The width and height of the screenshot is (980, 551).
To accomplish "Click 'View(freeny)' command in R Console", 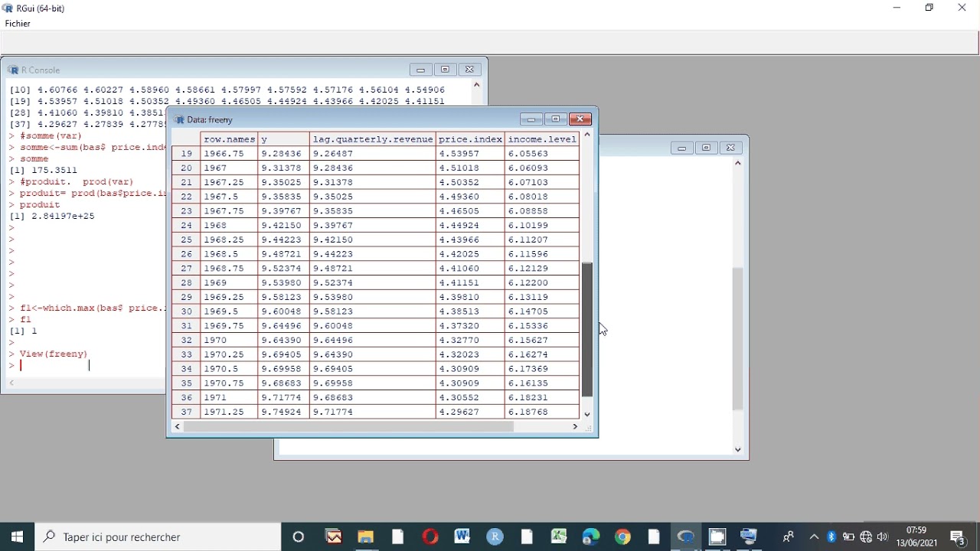I will tap(54, 354).
